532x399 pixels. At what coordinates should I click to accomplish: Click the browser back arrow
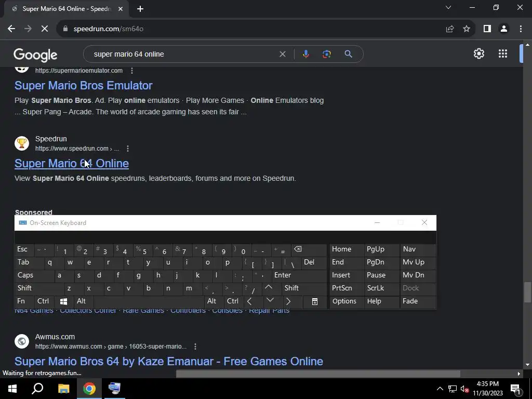11,29
